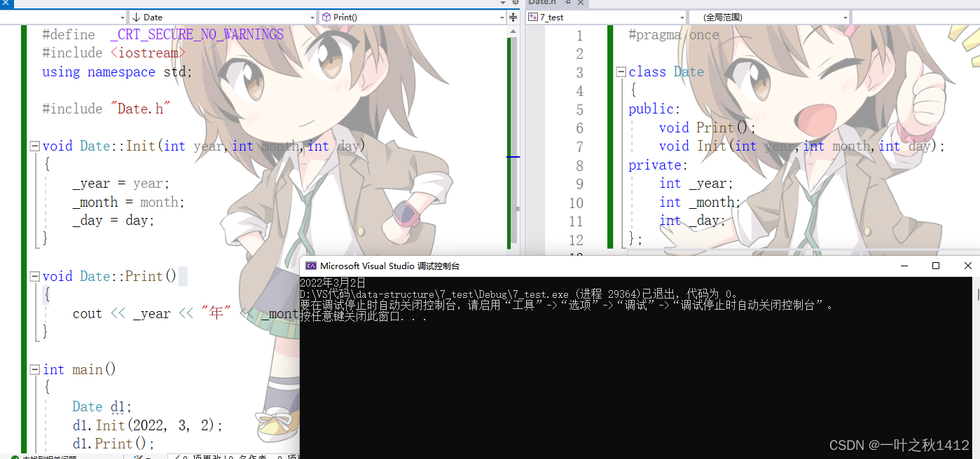Image resolution: width=980 pixels, height=459 pixels.
Task: Click console output "2022年3月2日"
Action: tap(333, 283)
